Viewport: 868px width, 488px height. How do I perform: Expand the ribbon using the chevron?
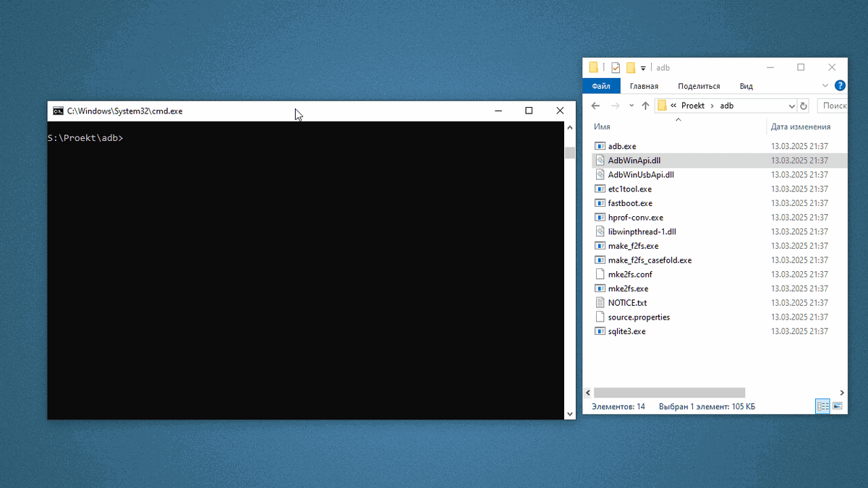tap(825, 85)
